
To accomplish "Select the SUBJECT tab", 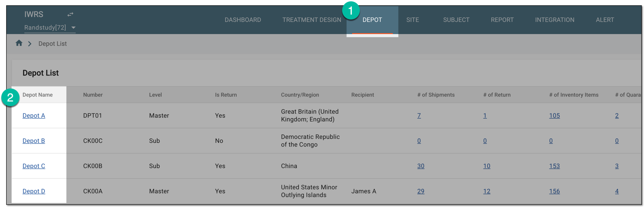I will tap(456, 20).
